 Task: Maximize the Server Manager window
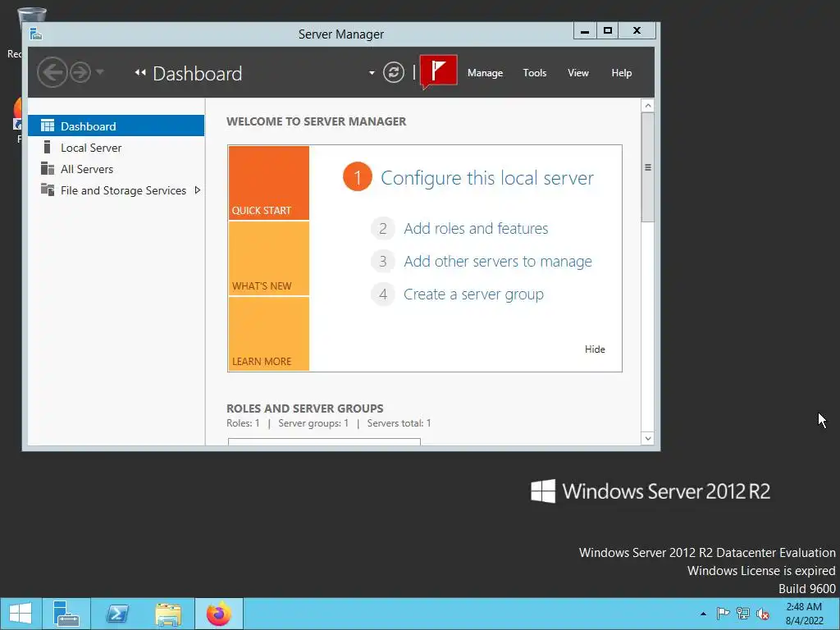pos(608,31)
